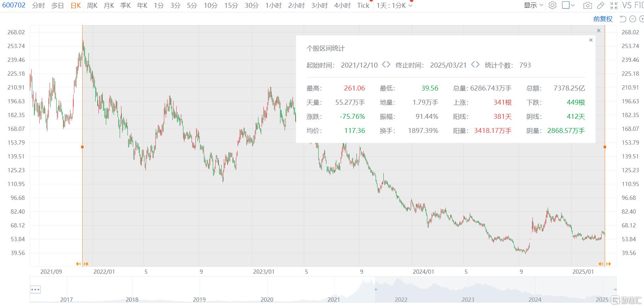Close the 个股区间统计 statistics panel
The width and height of the screenshot is (644, 307).
click(x=591, y=40)
